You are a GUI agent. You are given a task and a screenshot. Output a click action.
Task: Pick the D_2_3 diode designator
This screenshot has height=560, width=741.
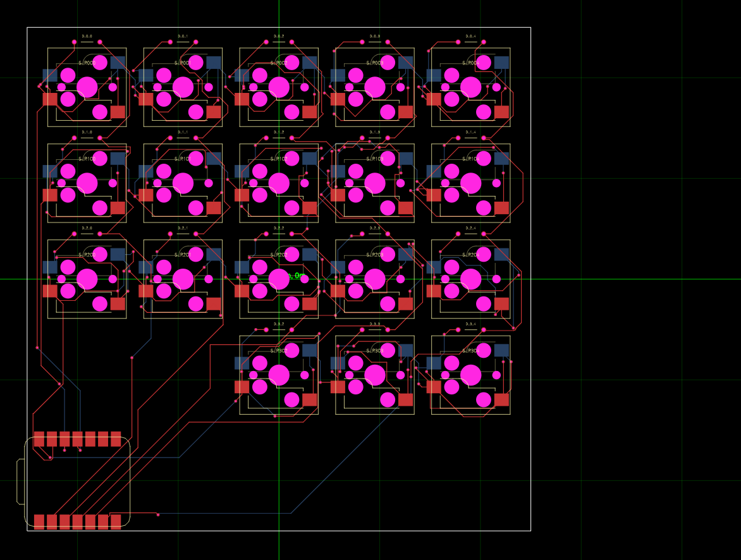(375, 228)
